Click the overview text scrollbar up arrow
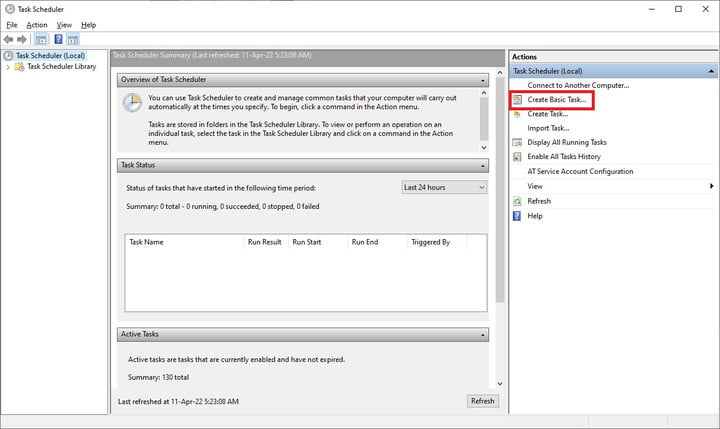 tap(484, 93)
